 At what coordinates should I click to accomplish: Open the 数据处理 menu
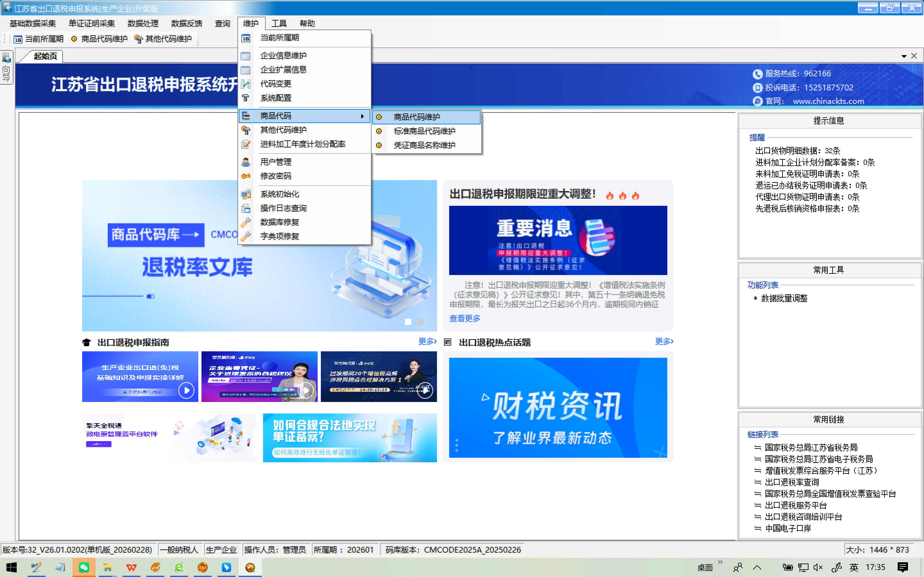(143, 23)
